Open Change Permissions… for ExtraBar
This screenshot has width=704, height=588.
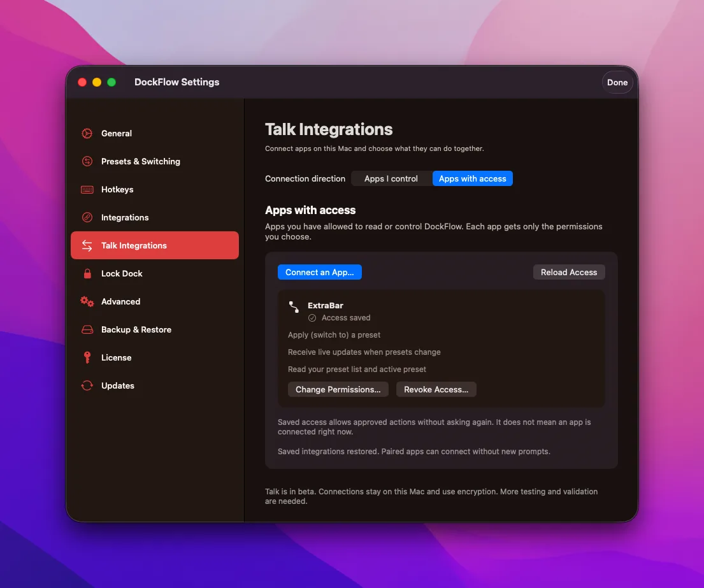tap(338, 389)
